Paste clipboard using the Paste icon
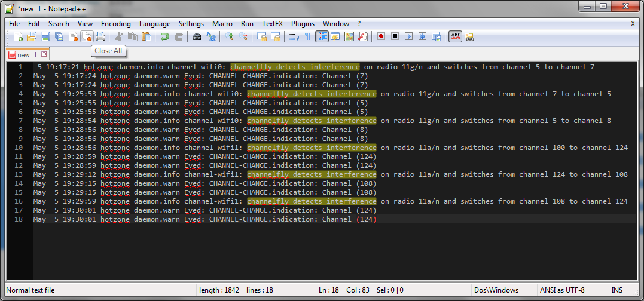 coord(146,37)
